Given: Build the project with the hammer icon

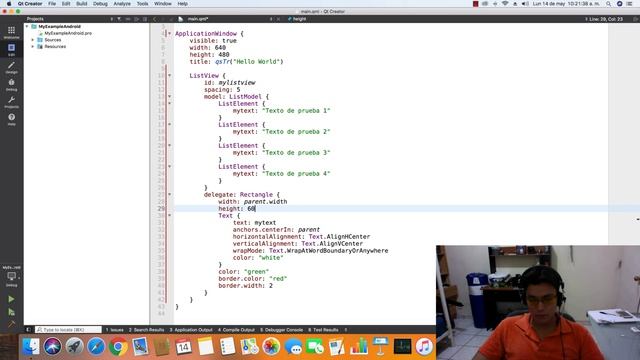Looking at the screenshot, I should pos(11,324).
